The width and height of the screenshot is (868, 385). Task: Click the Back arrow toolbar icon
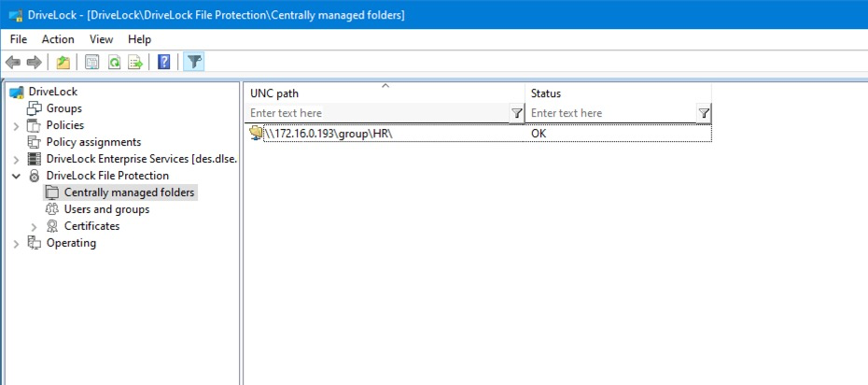click(x=13, y=63)
